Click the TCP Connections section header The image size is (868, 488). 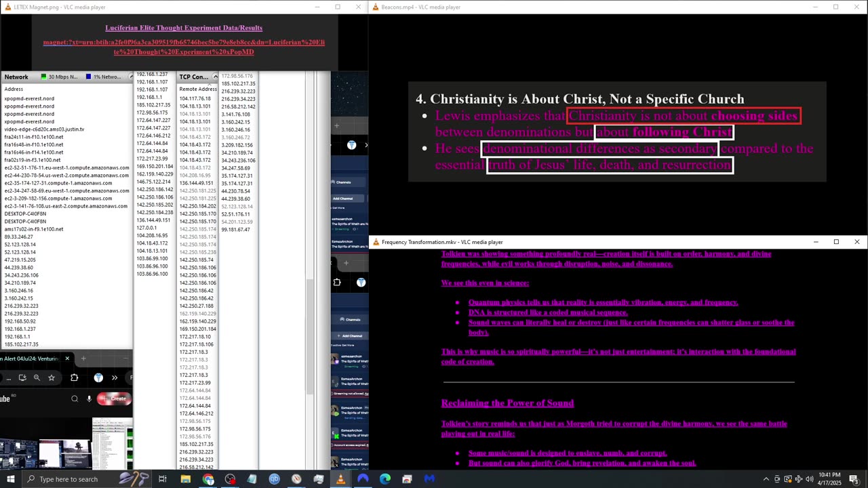point(194,77)
